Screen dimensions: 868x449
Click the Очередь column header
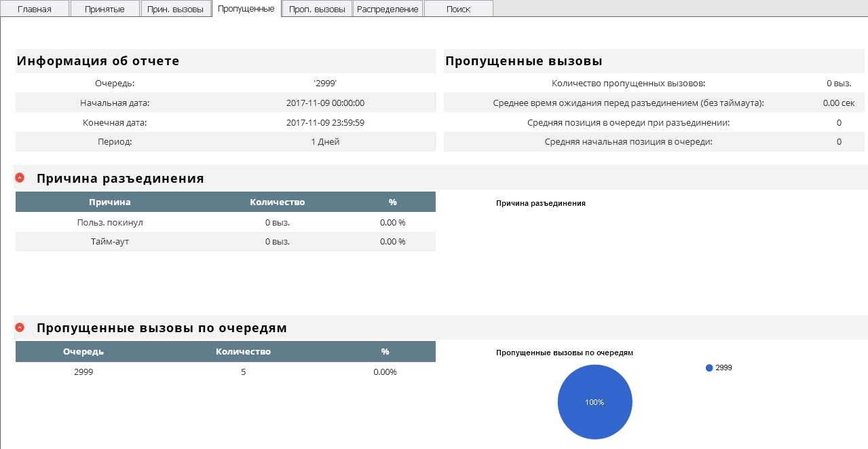click(83, 351)
